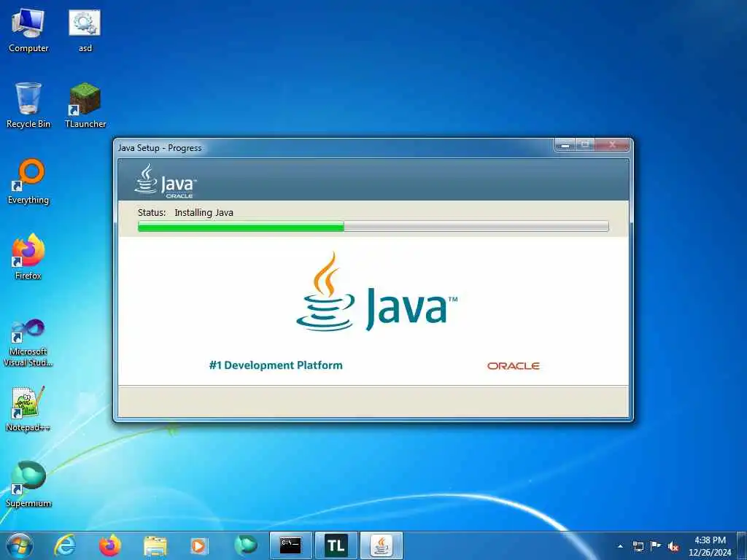Screen dimensions: 747x560
Task: Select the Recycle Bin icon
Action: click(28, 105)
